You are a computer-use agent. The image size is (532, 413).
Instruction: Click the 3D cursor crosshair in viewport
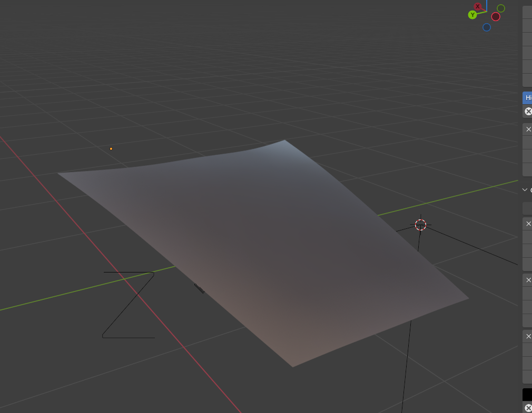(420, 225)
